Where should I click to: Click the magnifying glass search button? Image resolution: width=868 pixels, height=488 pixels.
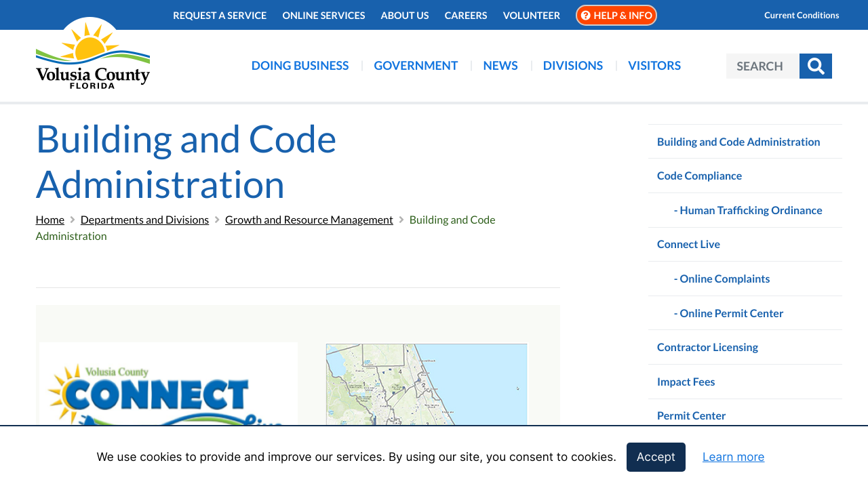(816, 66)
